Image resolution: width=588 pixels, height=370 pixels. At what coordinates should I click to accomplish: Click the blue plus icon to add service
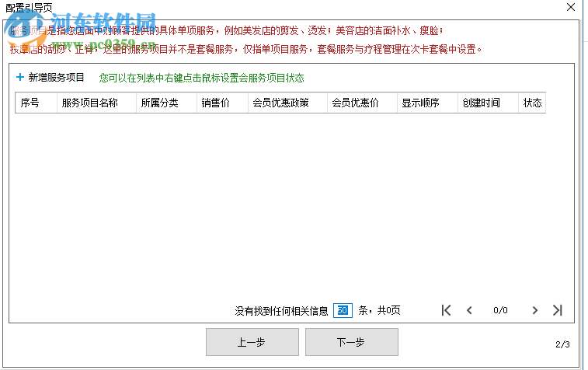pos(20,77)
